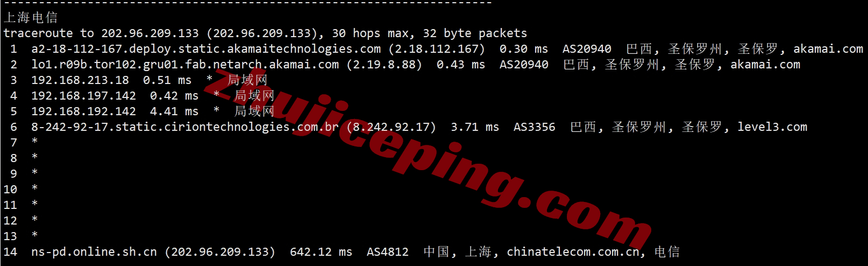
Task: Click AS4812 on hop 14
Action: tap(388, 252)
